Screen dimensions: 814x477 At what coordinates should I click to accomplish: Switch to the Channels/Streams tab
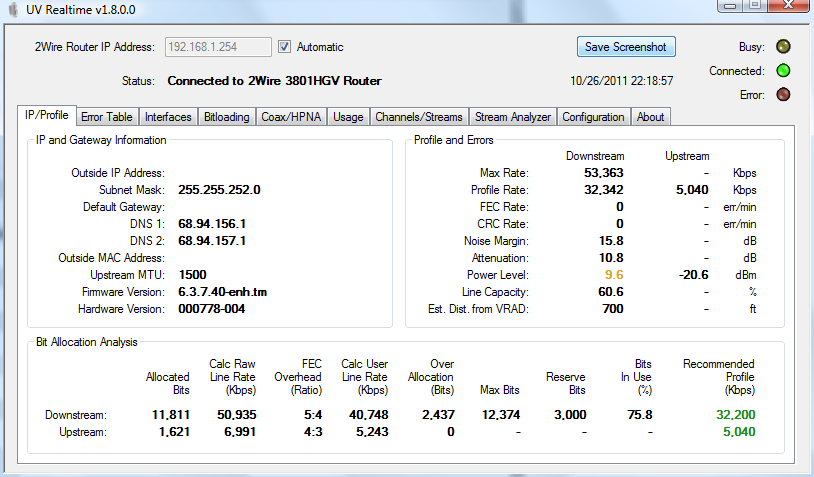[x=419, y=117]
